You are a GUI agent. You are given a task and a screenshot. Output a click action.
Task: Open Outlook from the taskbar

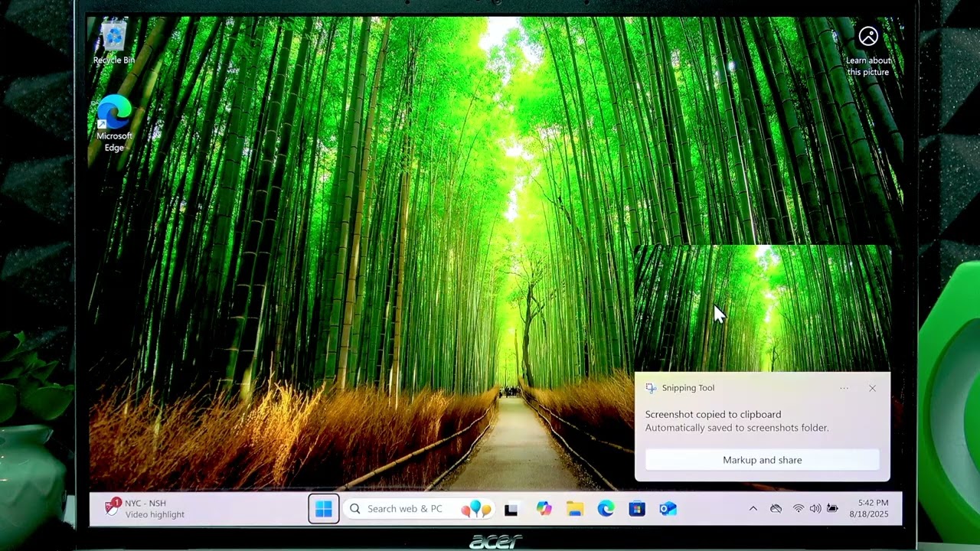668,509
